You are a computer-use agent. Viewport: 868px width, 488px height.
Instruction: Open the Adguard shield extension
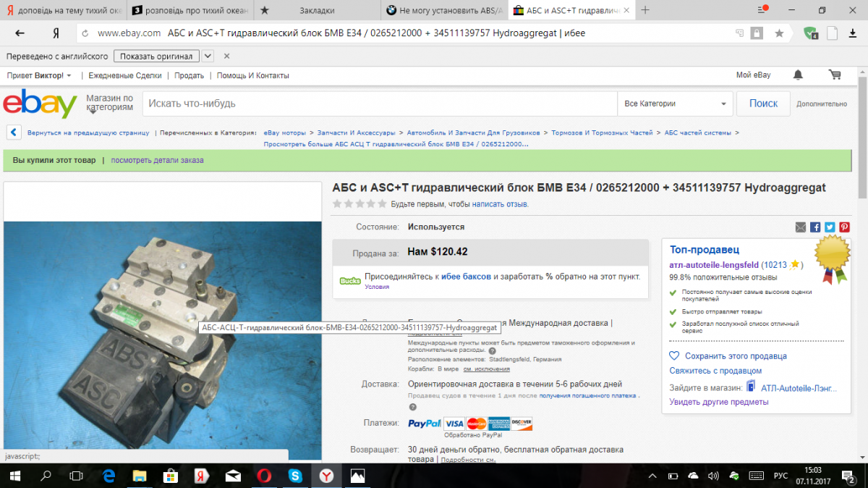coord(811,33)
